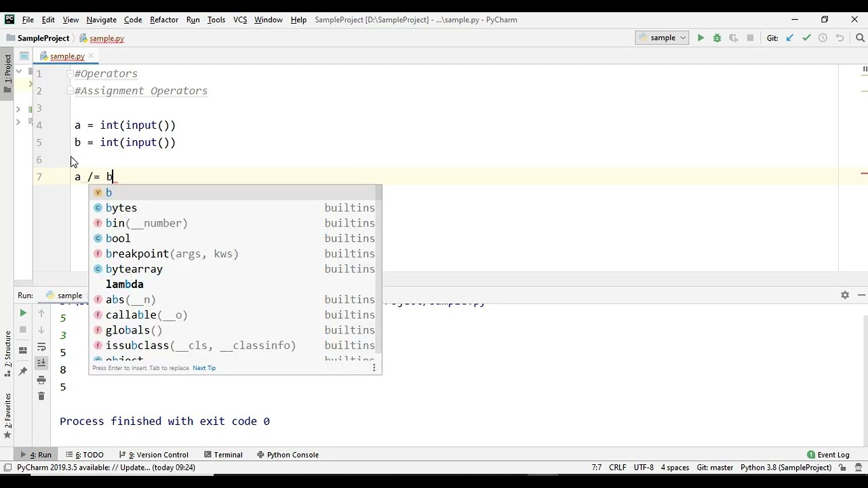Go to line/column indicator 7:7
The width and height of the screenshot is (868, 488).
pos(597,468)
